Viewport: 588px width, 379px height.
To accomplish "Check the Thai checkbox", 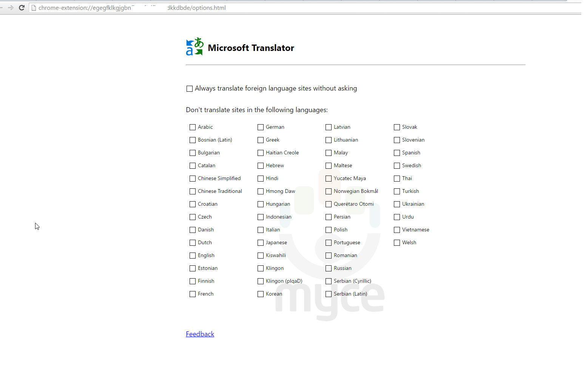I will [397, 179].
